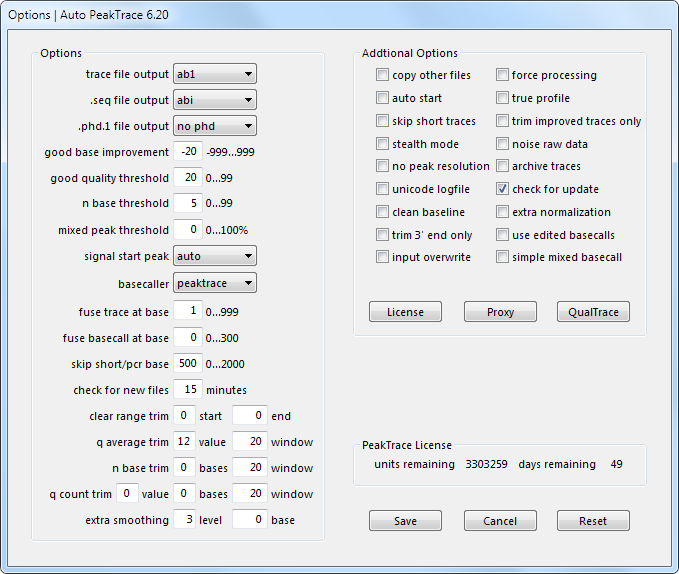Open the .phd.1 file output dropdown
Viewport: 679px width, 574px height.
[215, 126]
